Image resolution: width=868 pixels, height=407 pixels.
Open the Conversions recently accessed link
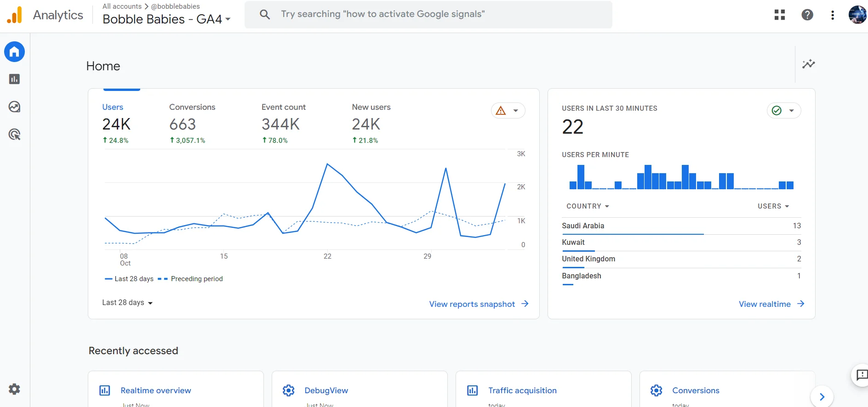click(696, 390)
